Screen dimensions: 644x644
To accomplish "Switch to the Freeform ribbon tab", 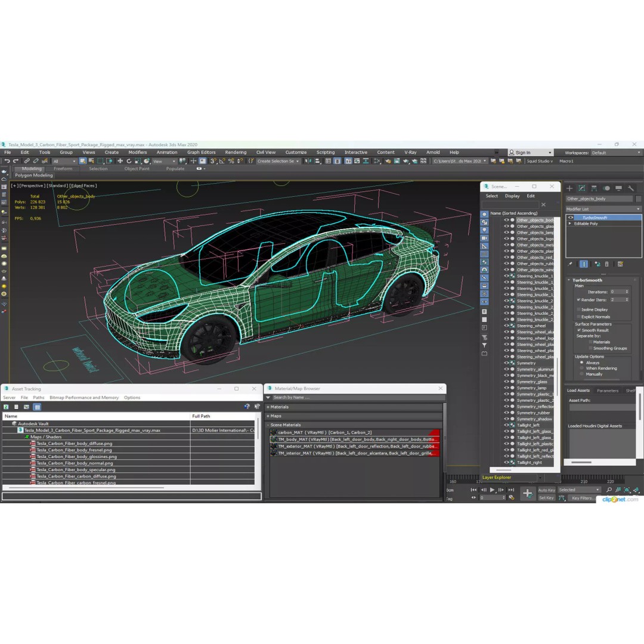I will 63,169.
